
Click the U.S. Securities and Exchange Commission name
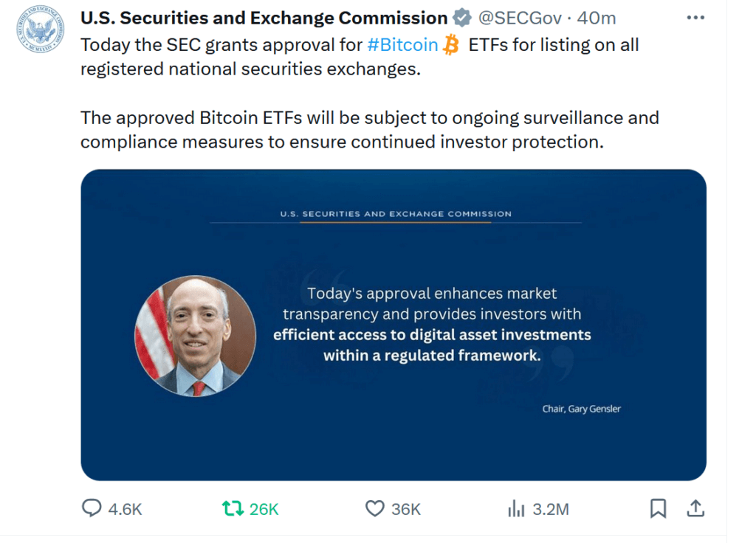tap(264, 17)
